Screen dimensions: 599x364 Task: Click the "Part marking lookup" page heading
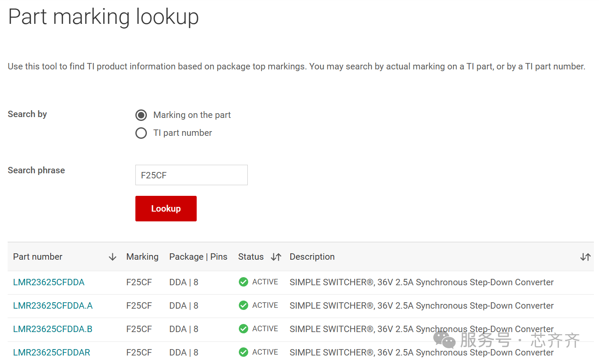(103, 17)
